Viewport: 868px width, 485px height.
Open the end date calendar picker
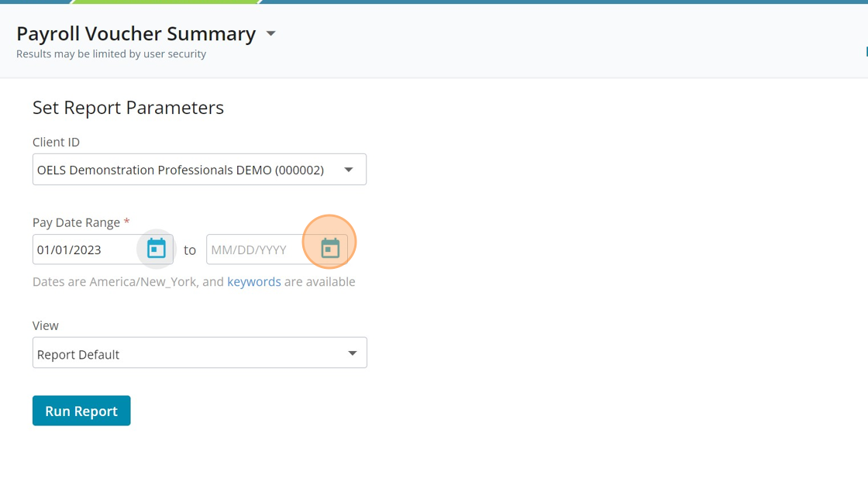330,249
